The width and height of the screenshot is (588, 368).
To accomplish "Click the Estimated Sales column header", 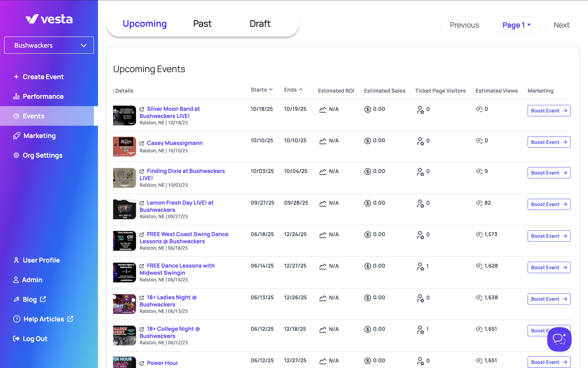I will point(385,91).
